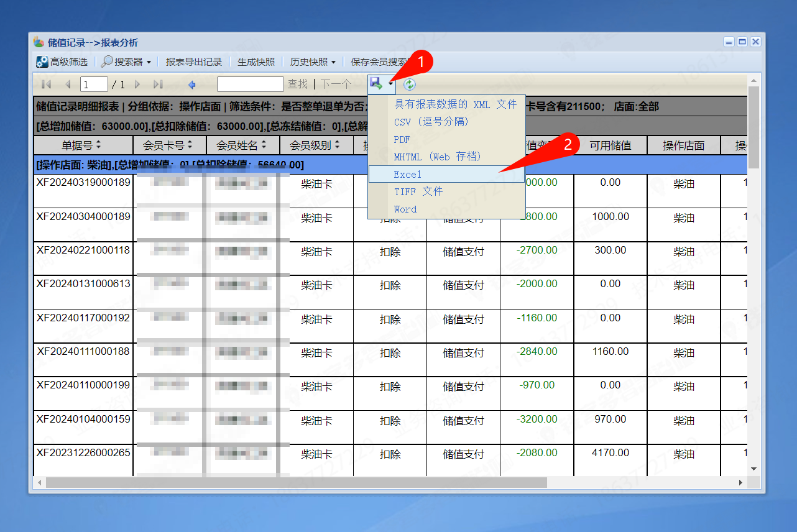Viewport: 797px width, 532px height.
Task: Go to next report page
Action: [x=137, y=85]
